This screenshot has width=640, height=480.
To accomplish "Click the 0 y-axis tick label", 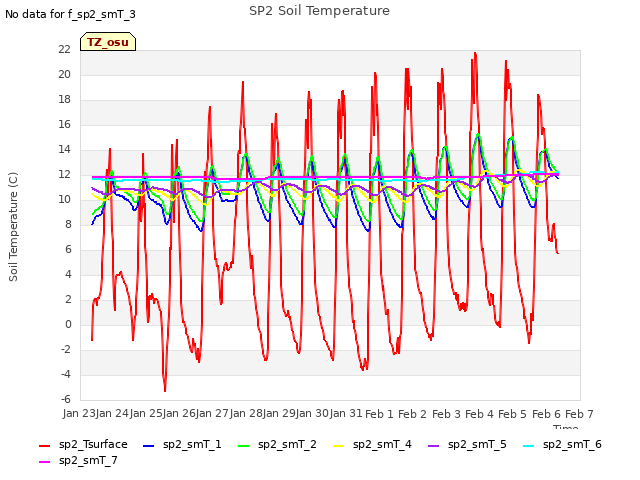I will 68,324.
